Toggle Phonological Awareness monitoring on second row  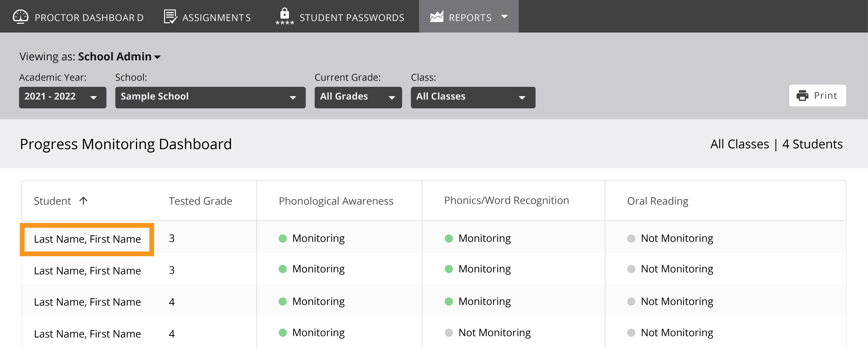pos(282,269)
